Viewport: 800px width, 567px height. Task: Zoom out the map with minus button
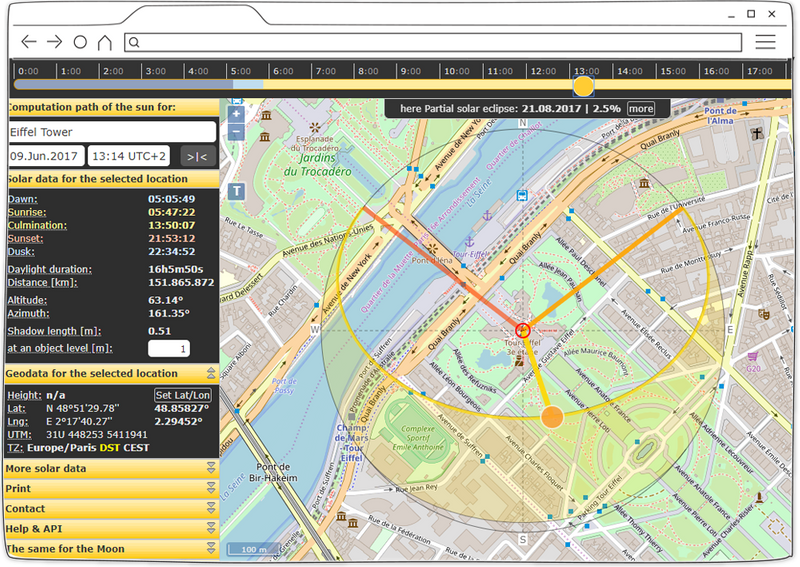pyautogui.click(x=236, y=132)
